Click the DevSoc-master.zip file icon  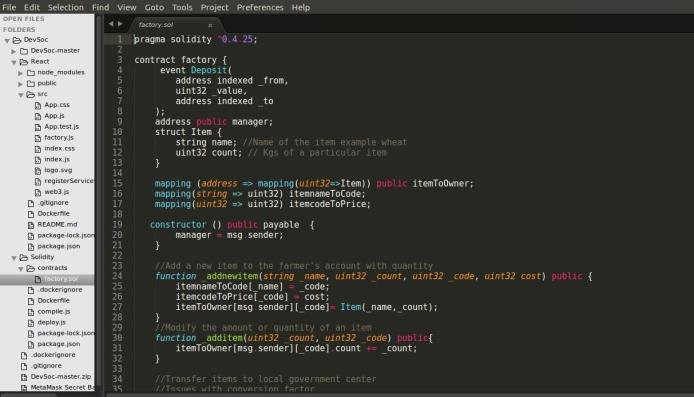(24, 377)
